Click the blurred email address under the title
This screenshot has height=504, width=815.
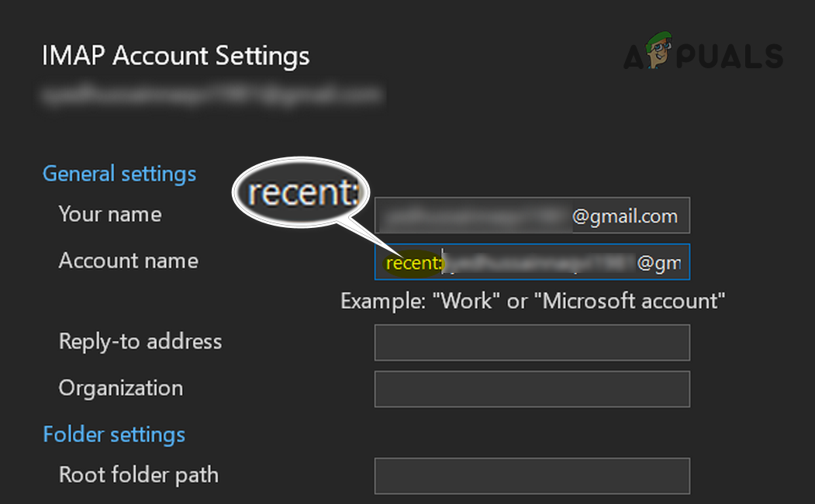point(212,95)
